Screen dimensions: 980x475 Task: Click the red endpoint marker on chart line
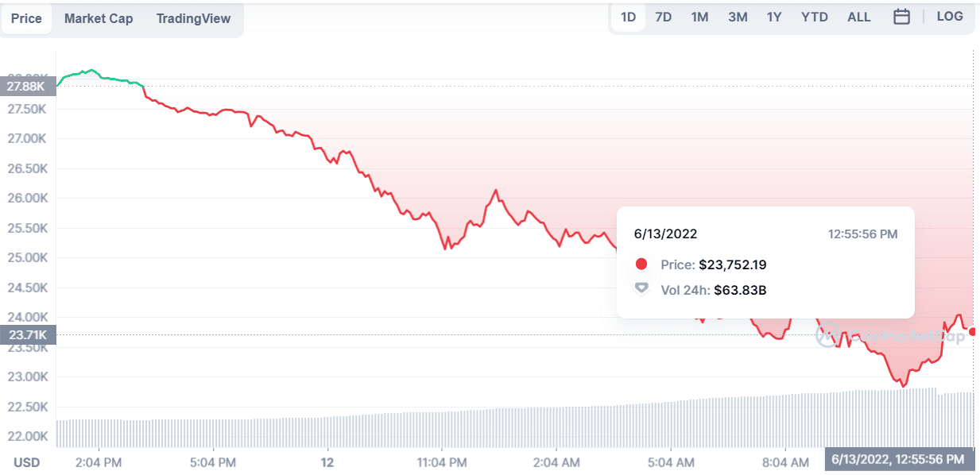(973, 331)
